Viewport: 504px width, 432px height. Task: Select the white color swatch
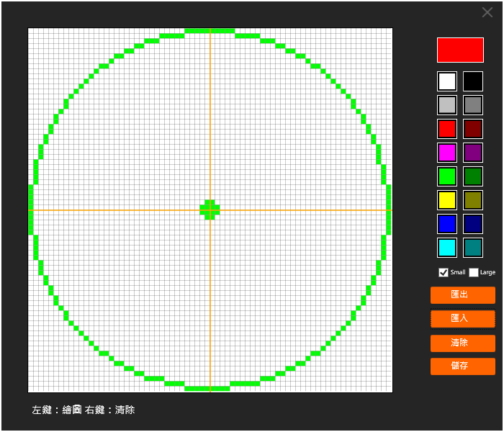[447, 81]
